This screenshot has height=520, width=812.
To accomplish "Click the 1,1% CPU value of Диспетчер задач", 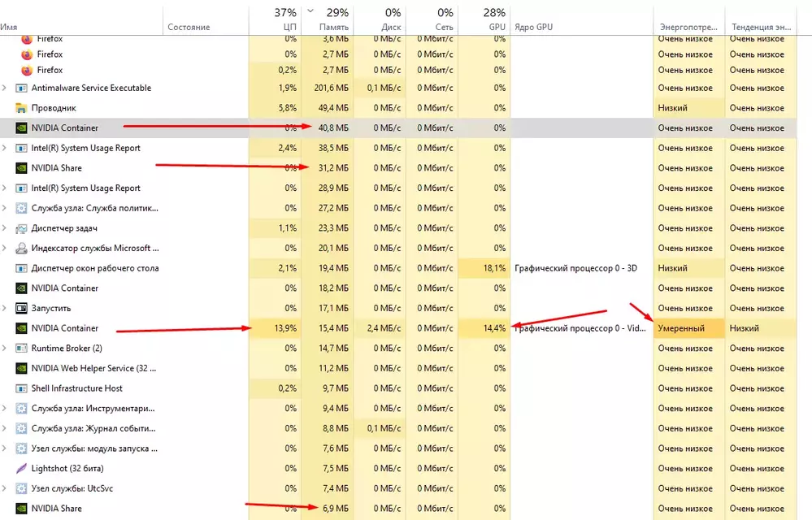I will pyautogui.click(x=288, y=228).
